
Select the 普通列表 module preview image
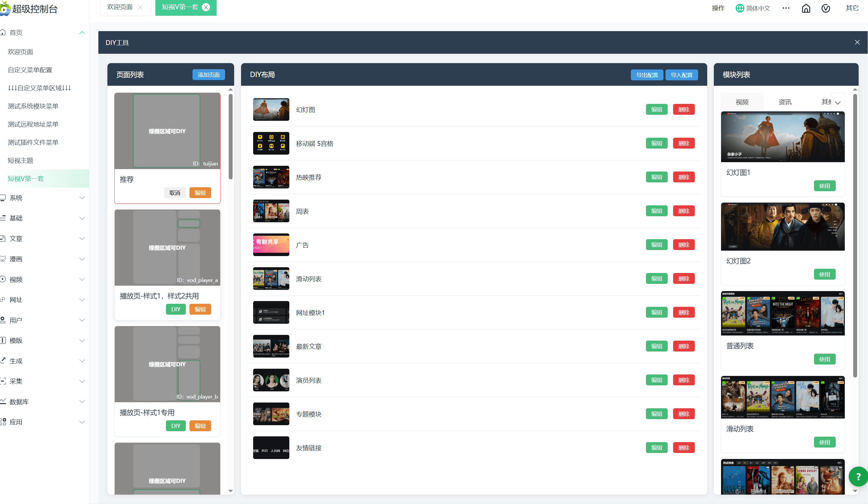[783, 313]
